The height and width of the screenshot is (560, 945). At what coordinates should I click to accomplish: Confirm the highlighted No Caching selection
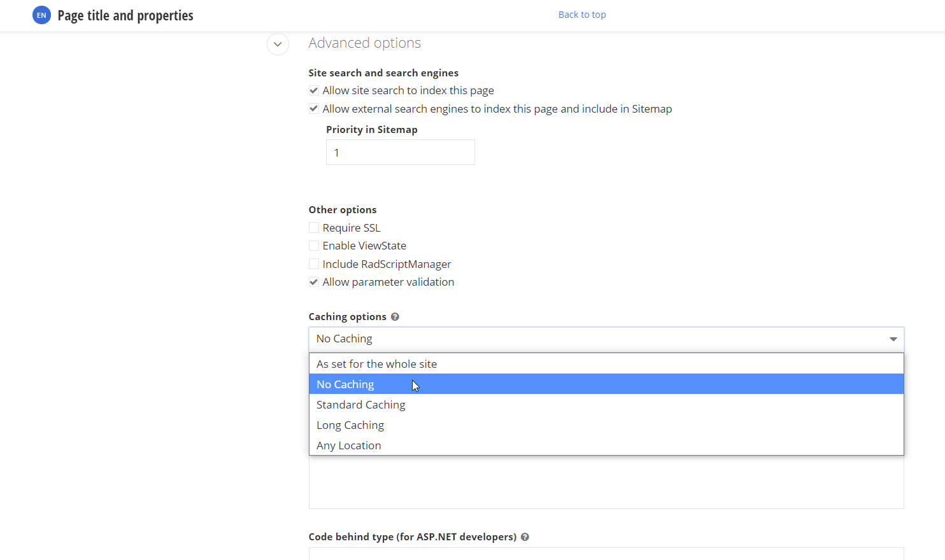pyautogui.click(x=345, y=384)
